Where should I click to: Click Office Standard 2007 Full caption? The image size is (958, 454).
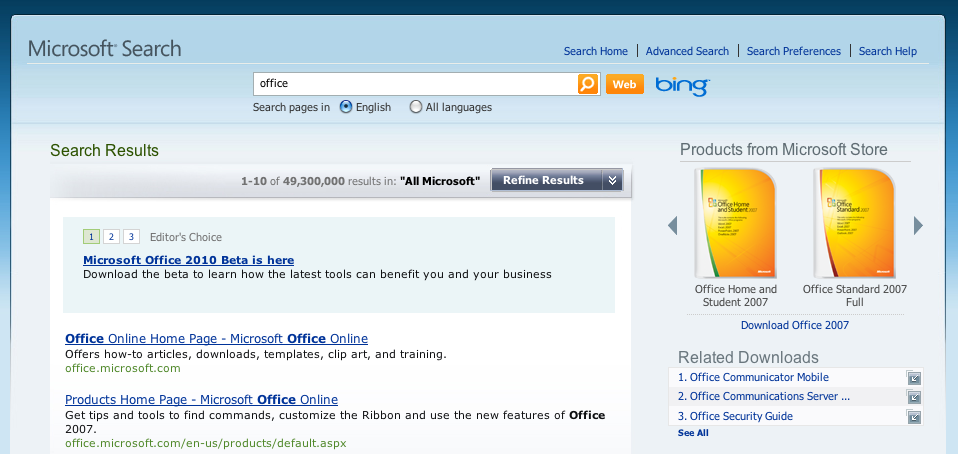point(855,296)
